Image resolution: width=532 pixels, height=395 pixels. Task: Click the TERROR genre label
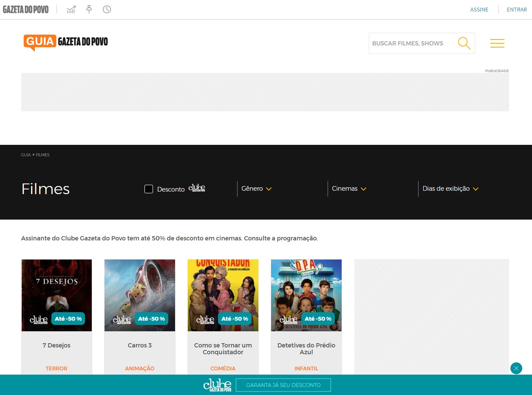click(x=57, y=369)
